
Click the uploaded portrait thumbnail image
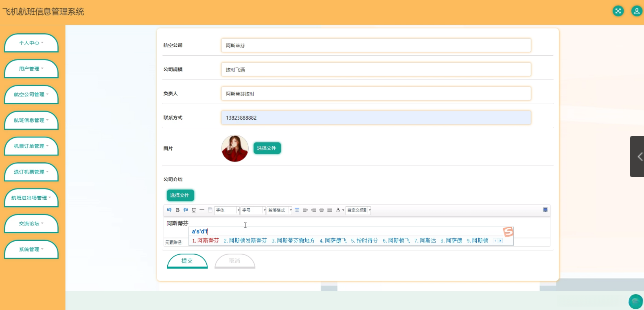click(235, 148)
